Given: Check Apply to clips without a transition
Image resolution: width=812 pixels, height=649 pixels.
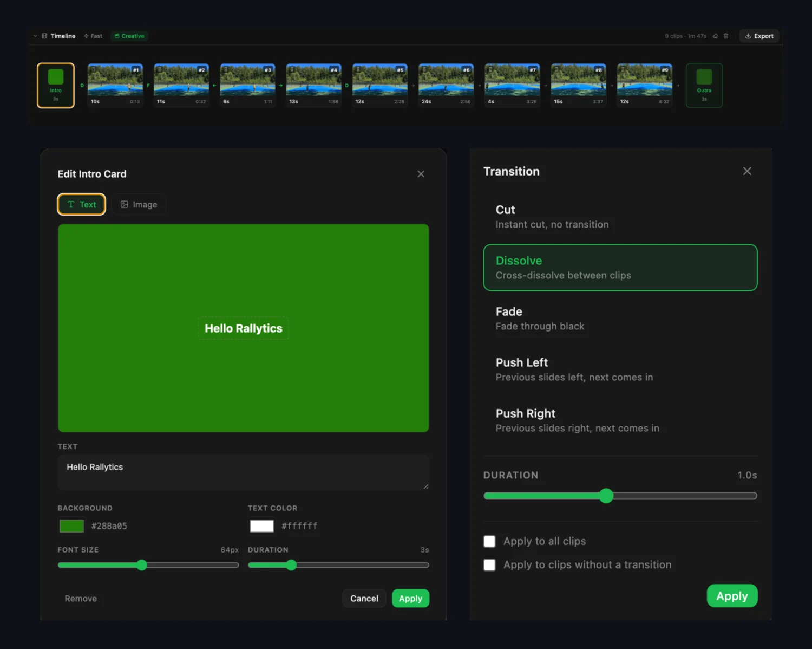Looking at the screenshot, I should pos(489,565).
